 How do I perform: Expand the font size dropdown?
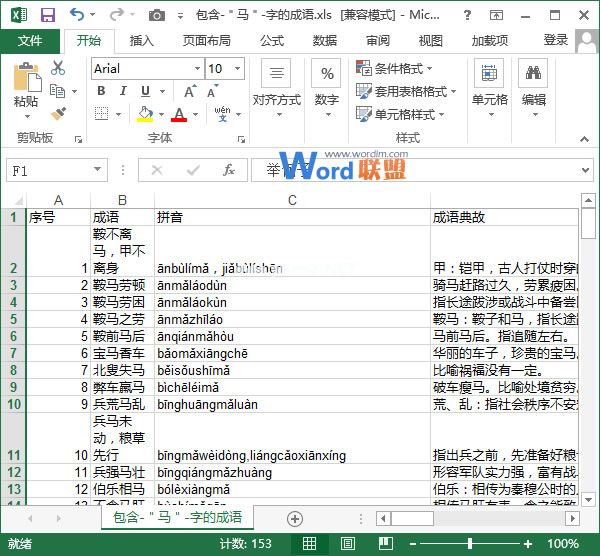[x=243, y=69]
